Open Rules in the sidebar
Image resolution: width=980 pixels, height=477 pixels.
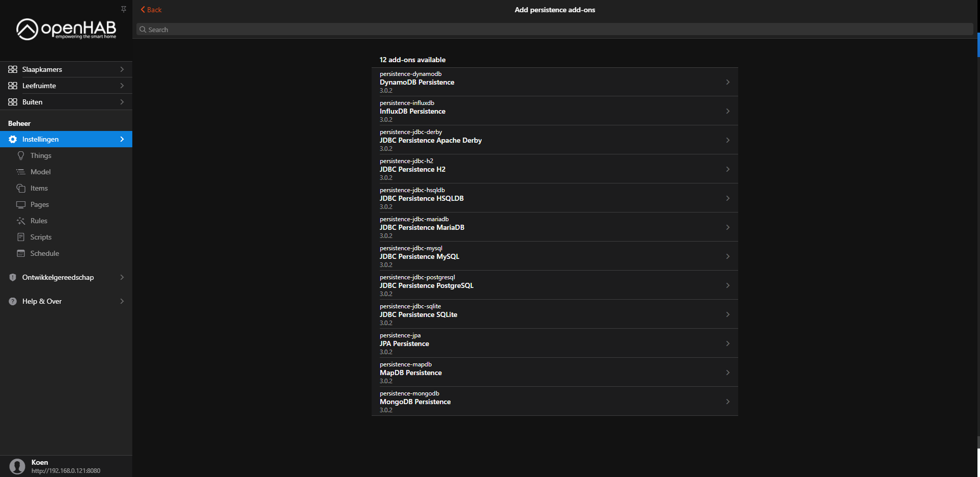66,221
